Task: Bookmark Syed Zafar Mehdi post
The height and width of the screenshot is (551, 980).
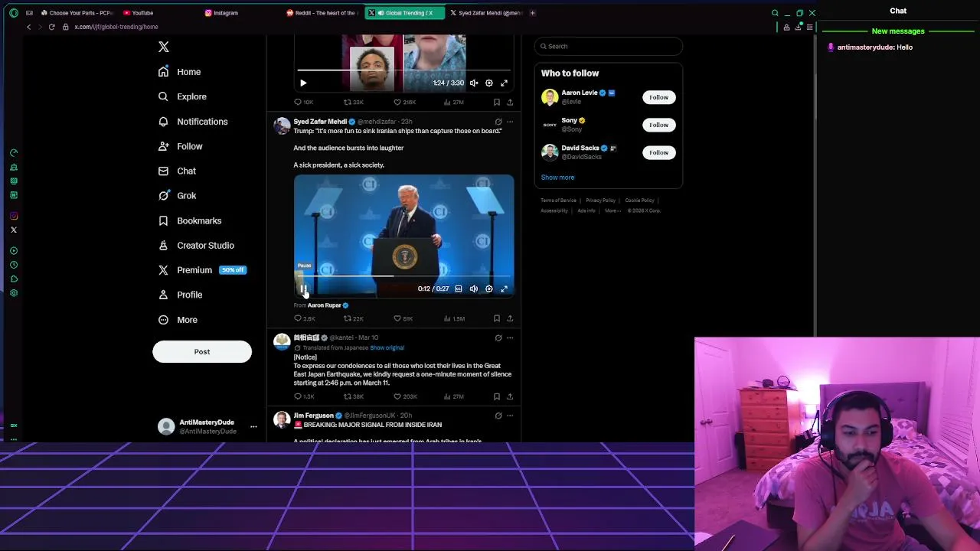Action: pos(496,318)
